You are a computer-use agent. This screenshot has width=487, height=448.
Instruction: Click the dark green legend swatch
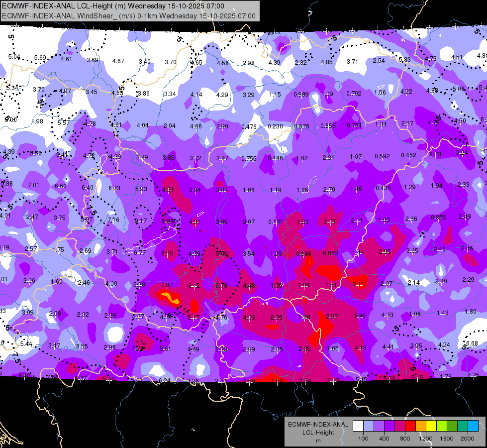[452, 426]
